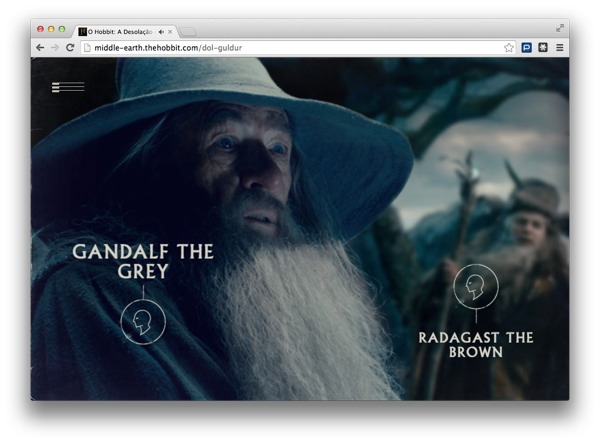Image resolution: width=600 pixels, height=443 pixels.
Task: Select Radagast the Brown title text
Action: click(476, 345)
